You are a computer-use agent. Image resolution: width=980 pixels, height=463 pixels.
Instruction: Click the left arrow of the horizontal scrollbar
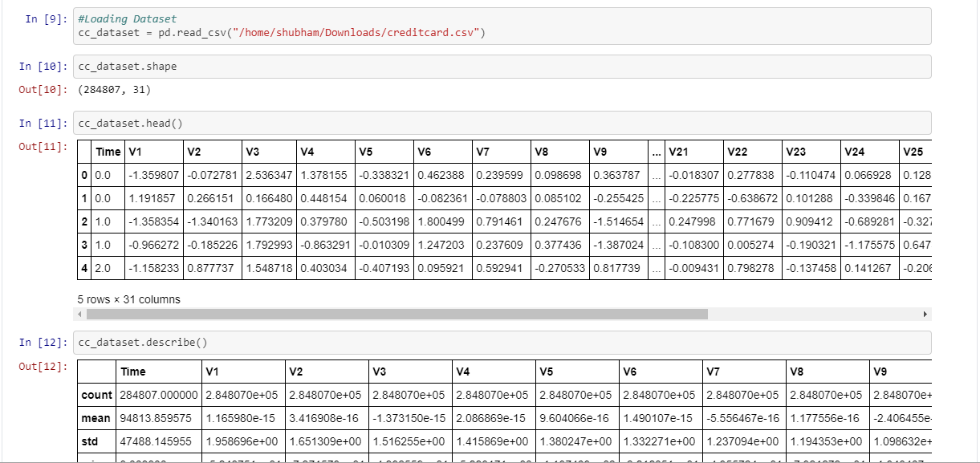coord(81,315)
